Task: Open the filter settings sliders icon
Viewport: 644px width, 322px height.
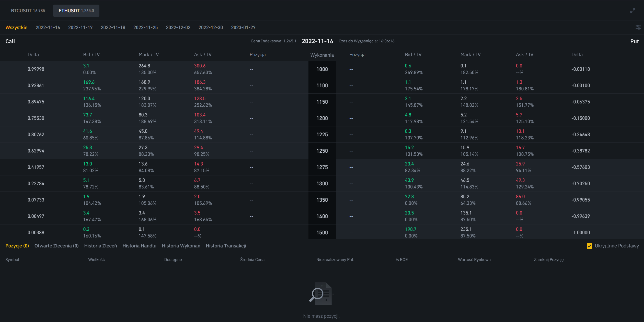Action: [638, 27]
